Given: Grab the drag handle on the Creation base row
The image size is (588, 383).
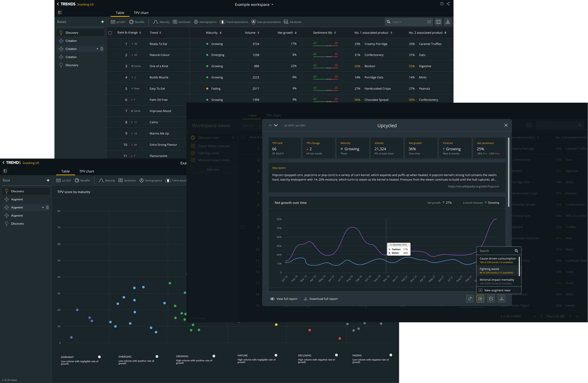Looking at the screenshot, I should point(102,49).
